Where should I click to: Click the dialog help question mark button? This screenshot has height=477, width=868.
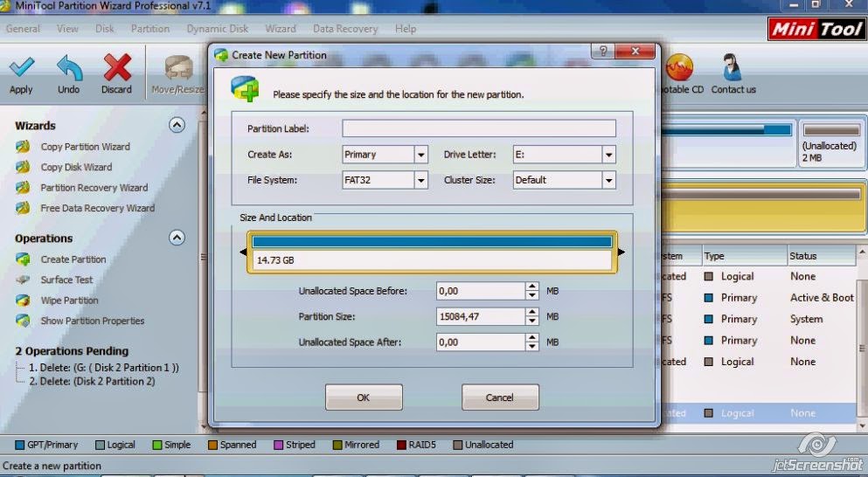point(603,51)
